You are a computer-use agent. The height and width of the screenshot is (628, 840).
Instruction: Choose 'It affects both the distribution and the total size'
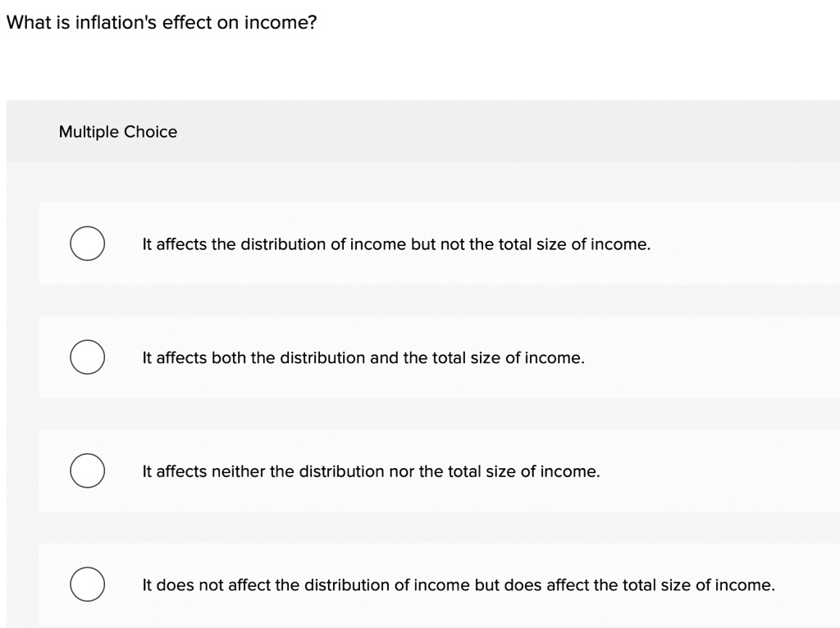pyautogui.click(x=363, y=357)
